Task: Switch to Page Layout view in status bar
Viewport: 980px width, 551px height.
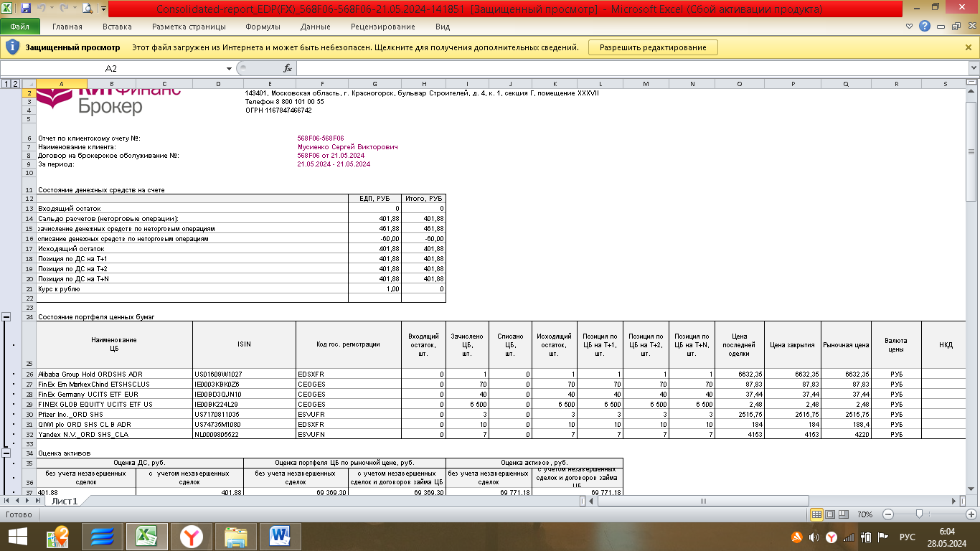Action: click(829, 514)
